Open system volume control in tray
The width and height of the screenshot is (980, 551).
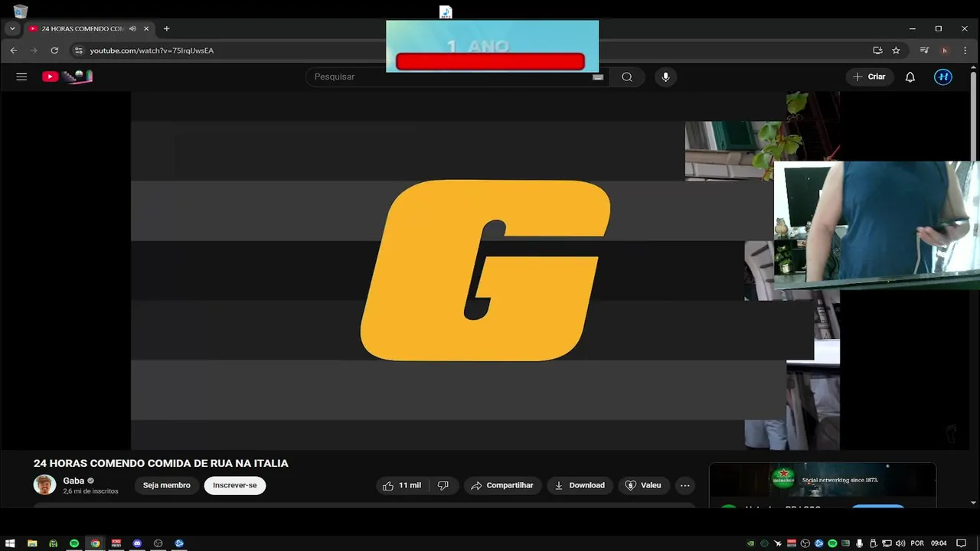tap(900, 543)
